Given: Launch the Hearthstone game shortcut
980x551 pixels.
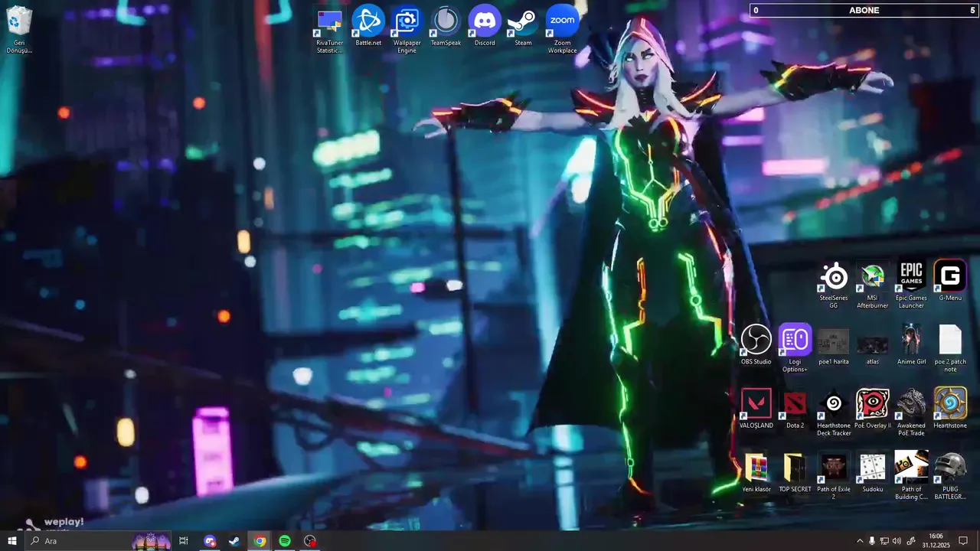Looking at the screenshot, I should pyautogui.click(x=950, y=409).
